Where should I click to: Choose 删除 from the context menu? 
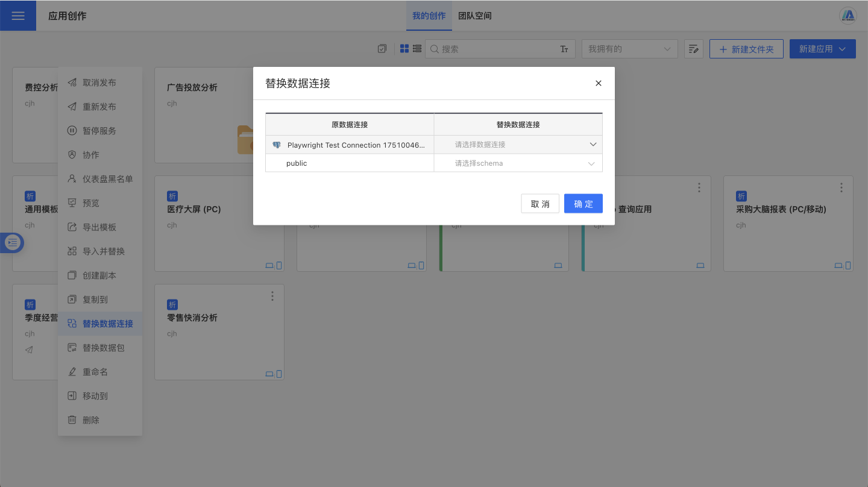coord(91,420)
